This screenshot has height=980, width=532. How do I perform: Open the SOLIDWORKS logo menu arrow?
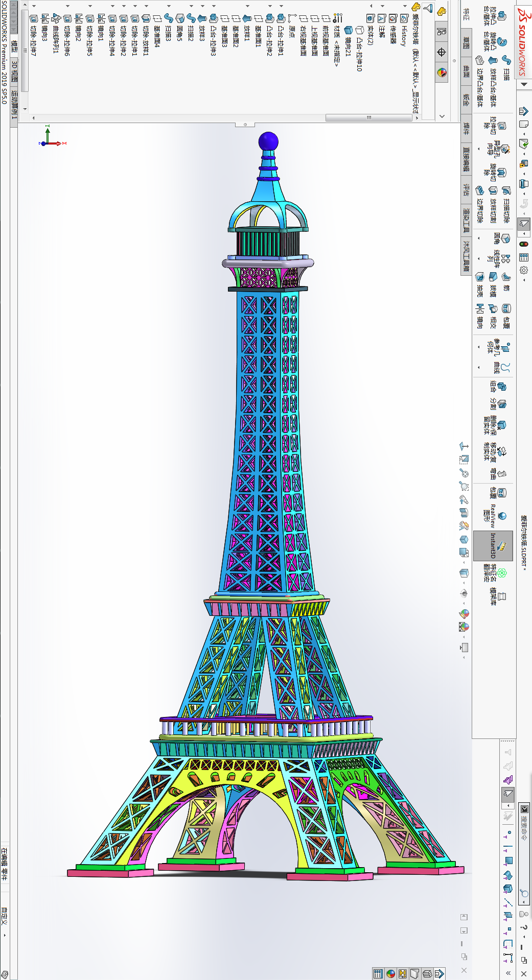524,84
